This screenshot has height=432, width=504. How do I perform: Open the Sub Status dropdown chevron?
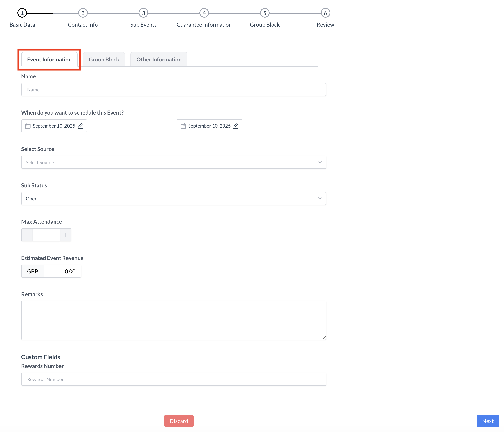(320, 199)
